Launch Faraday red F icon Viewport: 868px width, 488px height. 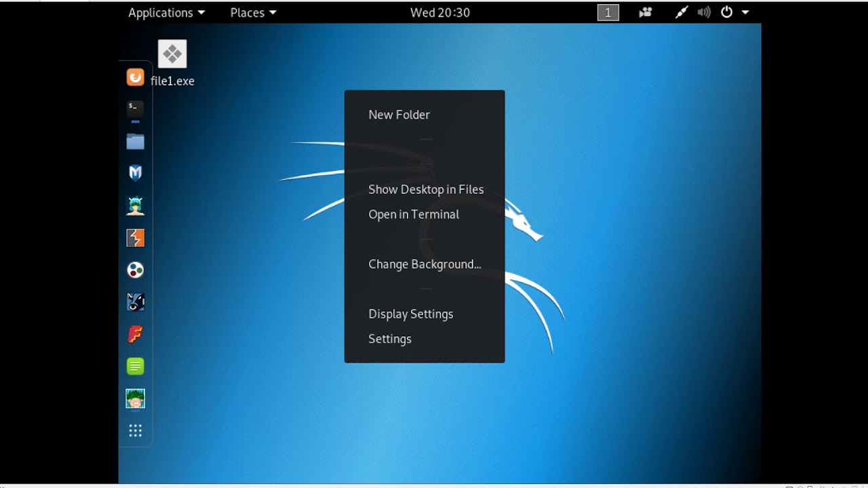pos(136,334)
